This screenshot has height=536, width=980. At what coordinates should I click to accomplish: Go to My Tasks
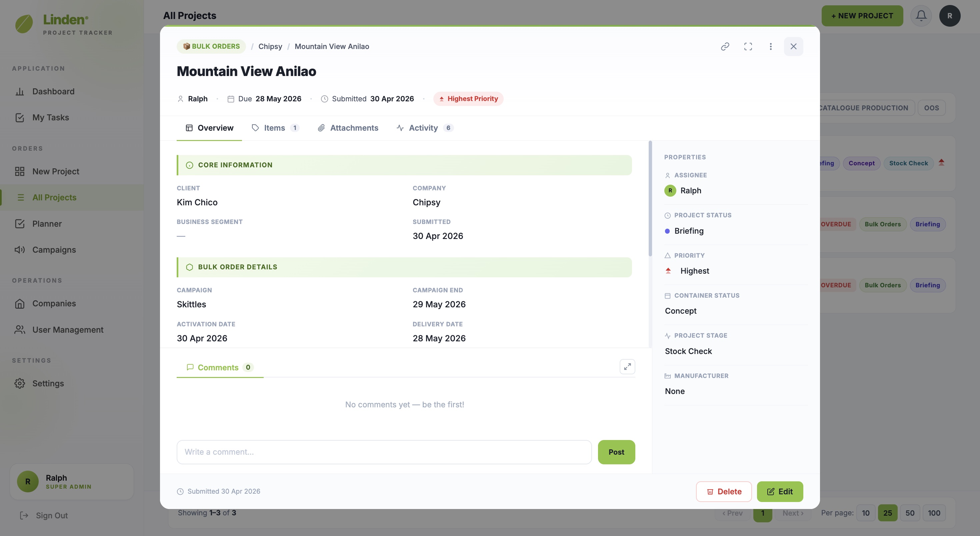pyautogui.click(x=72, y=118)
